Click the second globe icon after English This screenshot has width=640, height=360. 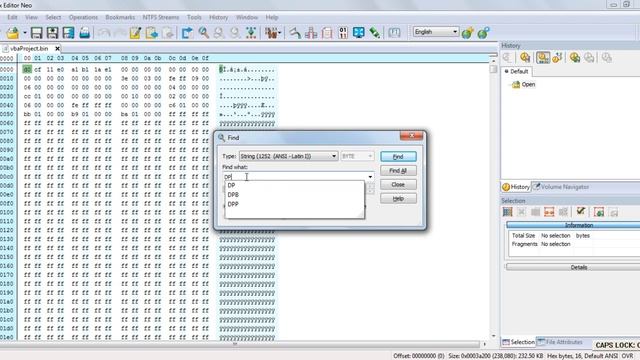pyautogui.click(x=483, y=33)
